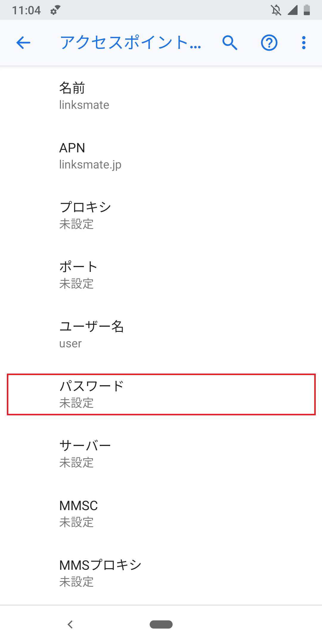
Task: Open the APN field showing linksmate.jp
Action: (x=161, y=155)
